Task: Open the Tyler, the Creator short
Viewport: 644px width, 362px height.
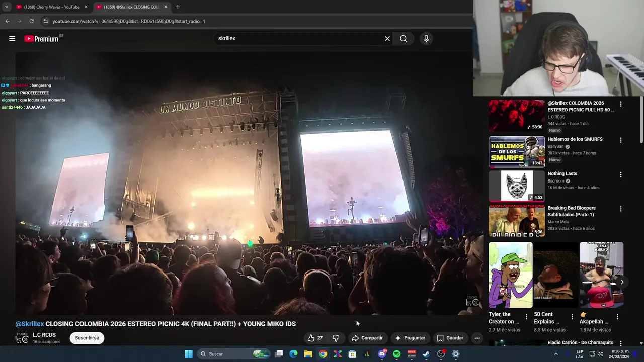Action: (x=511, y=275)
